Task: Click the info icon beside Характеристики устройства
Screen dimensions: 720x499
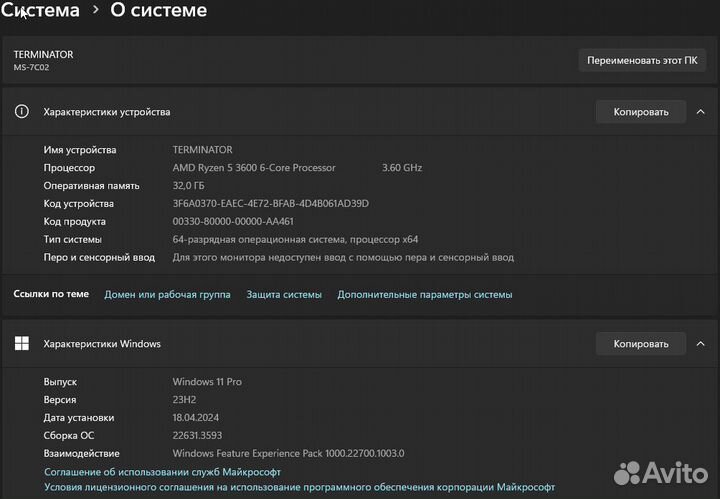Action: point(22,112)
